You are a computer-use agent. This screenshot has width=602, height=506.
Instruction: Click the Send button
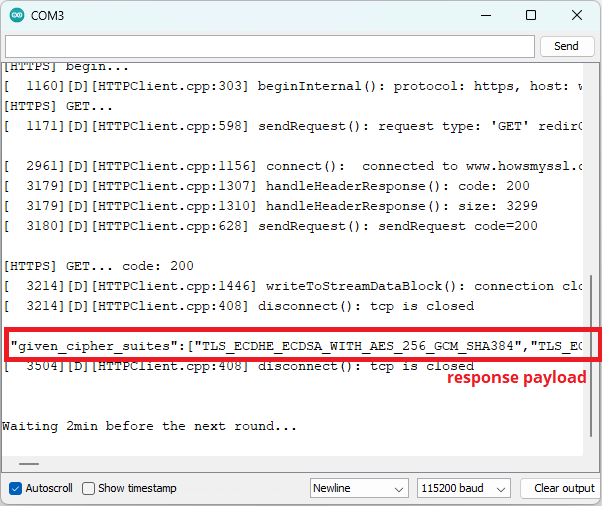coord(567,46)
